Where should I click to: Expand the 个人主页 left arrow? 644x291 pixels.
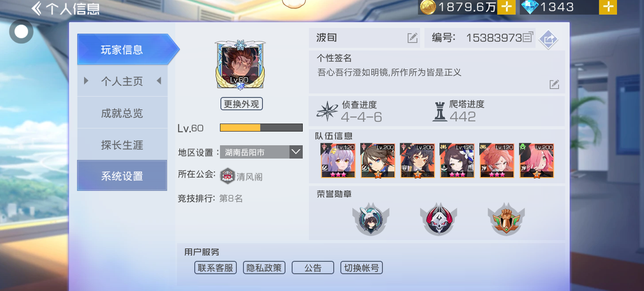pos(86,81)
